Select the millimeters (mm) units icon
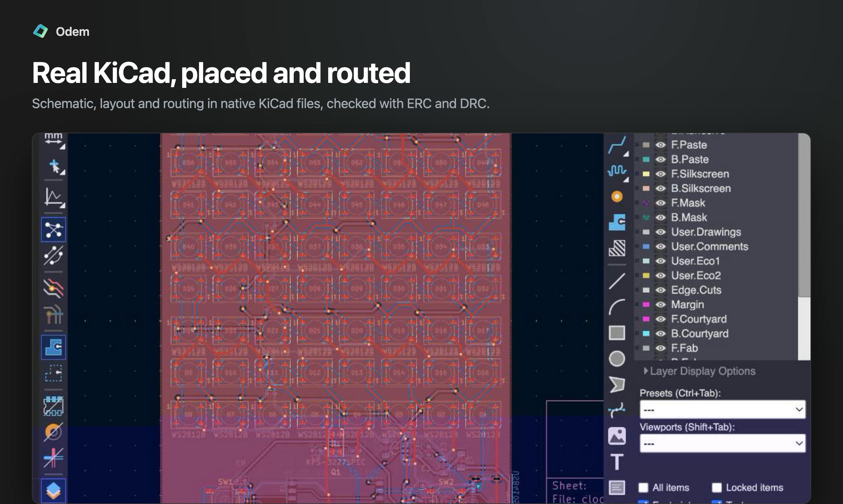Screen dimensions: 843x504 [54, 141]
